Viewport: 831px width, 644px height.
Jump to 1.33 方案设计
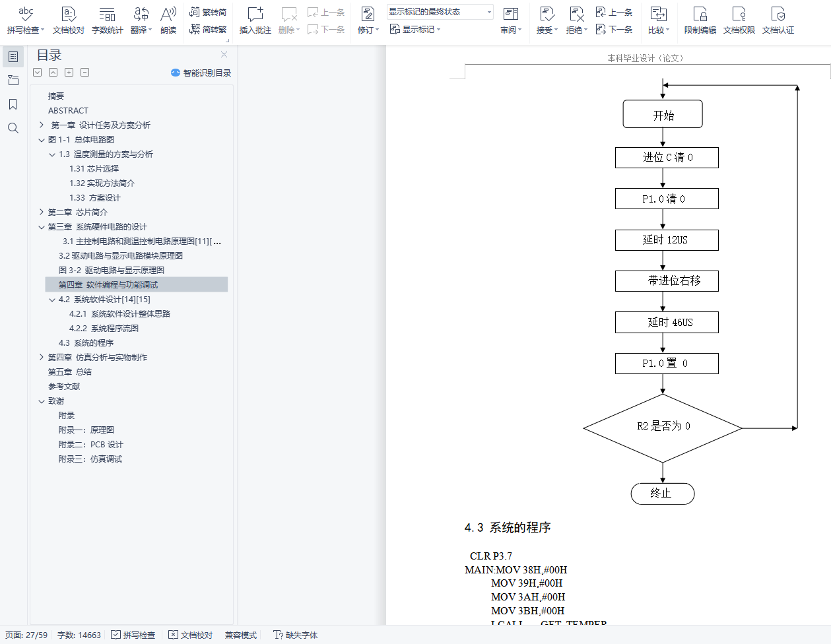95,197
